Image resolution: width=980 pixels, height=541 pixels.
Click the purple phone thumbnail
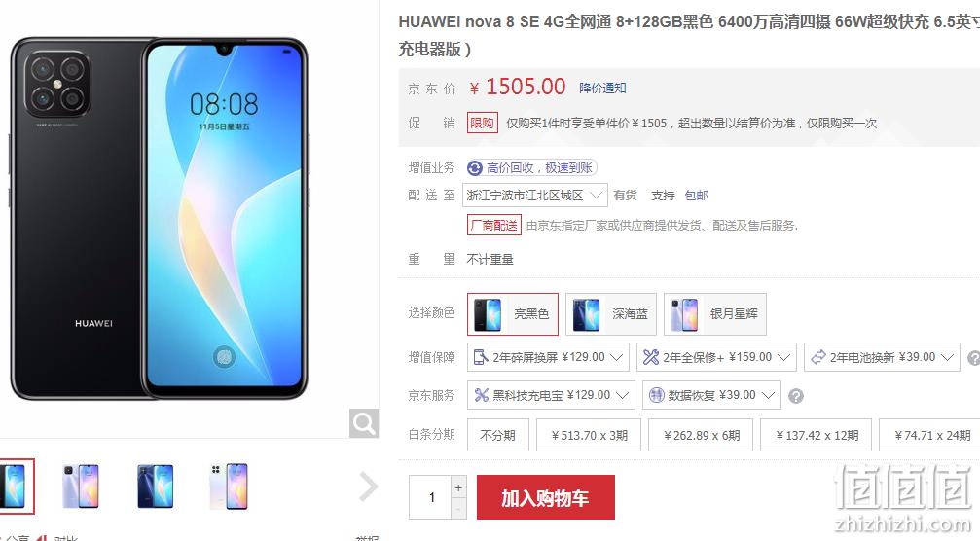(81, 487)
